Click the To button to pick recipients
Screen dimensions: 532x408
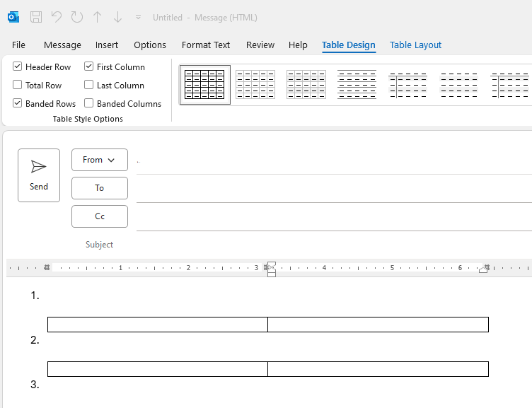click(100, 188)
